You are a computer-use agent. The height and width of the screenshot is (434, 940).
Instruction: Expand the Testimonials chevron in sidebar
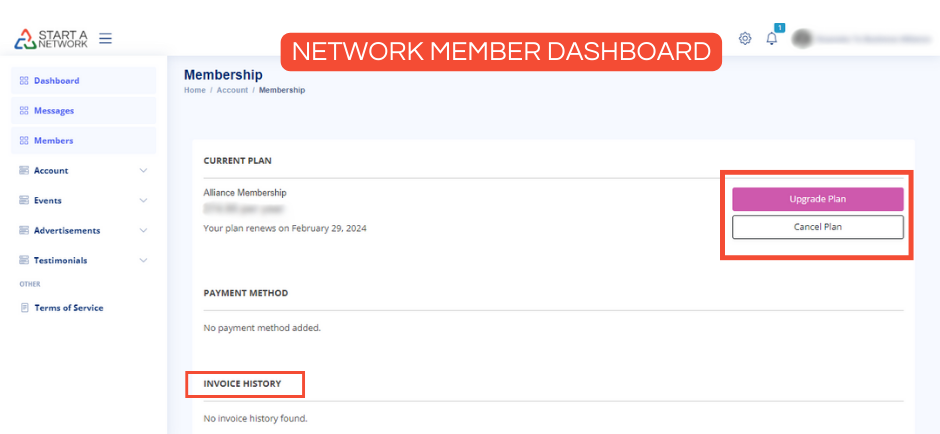(x=143, y=261)
